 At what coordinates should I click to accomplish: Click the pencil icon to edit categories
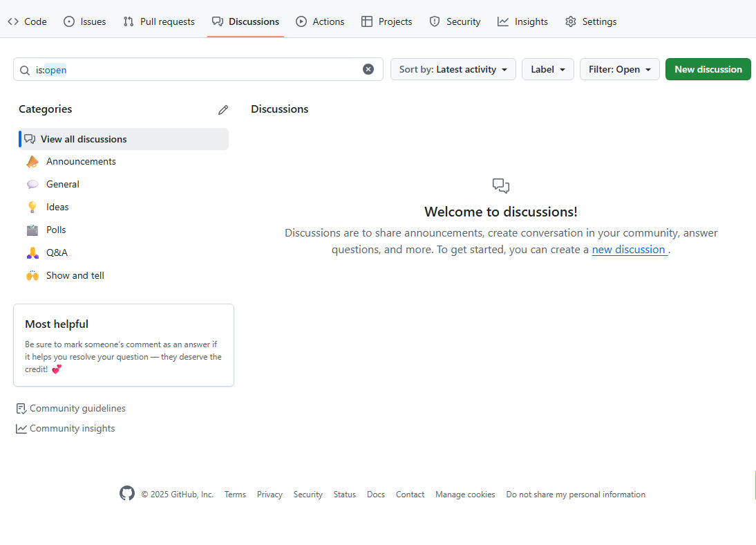tap(223, 110)
